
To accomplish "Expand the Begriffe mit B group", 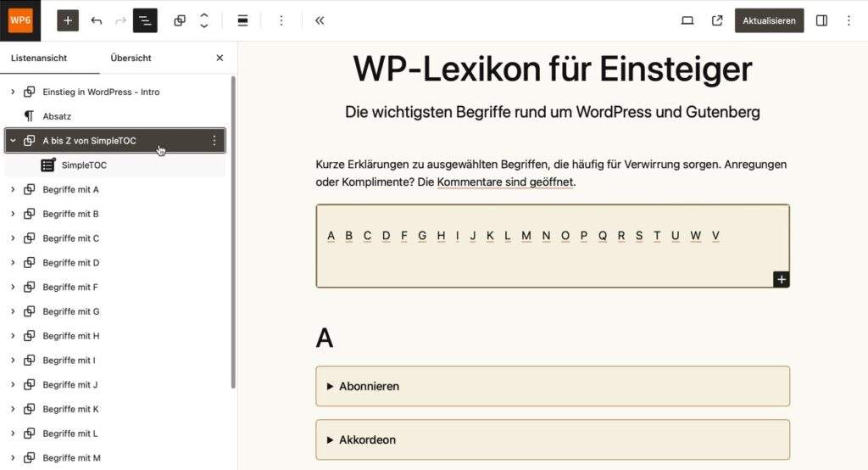I will click(13, 214).
